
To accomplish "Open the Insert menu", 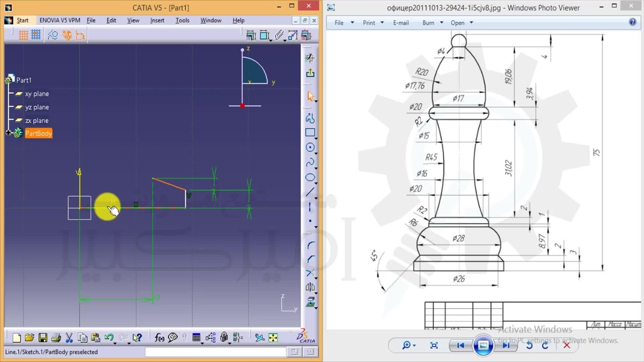I will (x=157, y=20).
